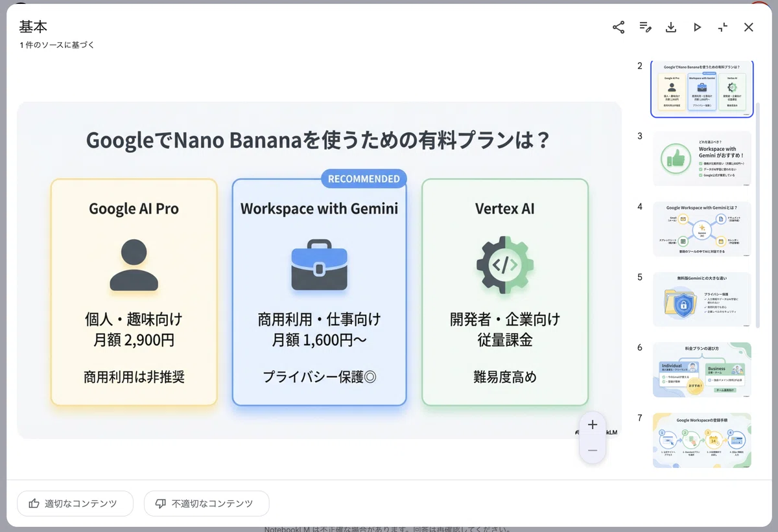Screen dimensions: 778x532
Task: Click the text 開発者・企業向け
Action: click(x=505, y=319)
